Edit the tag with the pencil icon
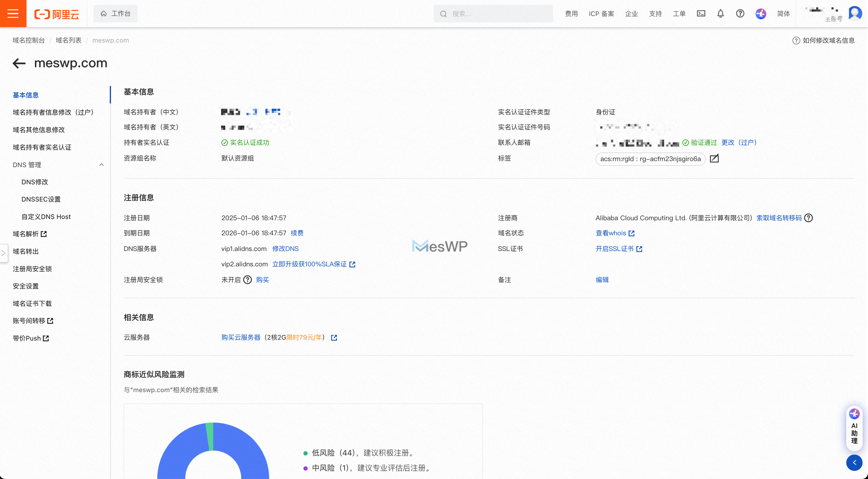Viewport: 868px width, 479px height. (x=714, y=158)
